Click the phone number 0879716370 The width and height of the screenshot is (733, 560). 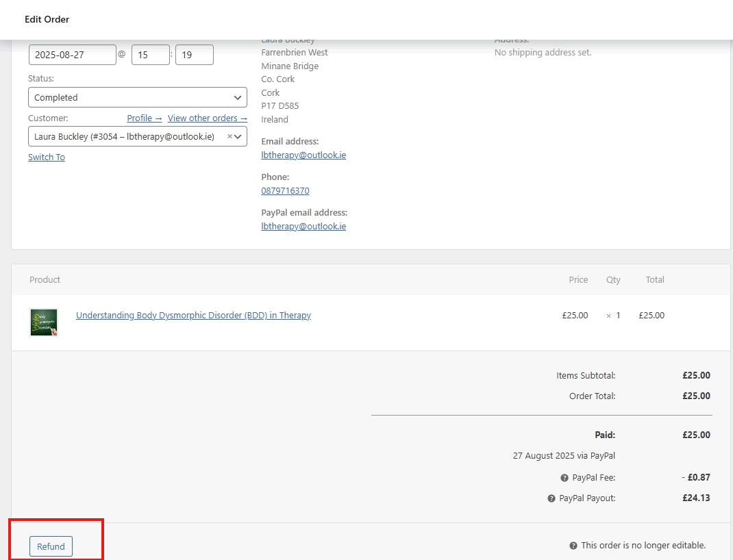[285, 190]
